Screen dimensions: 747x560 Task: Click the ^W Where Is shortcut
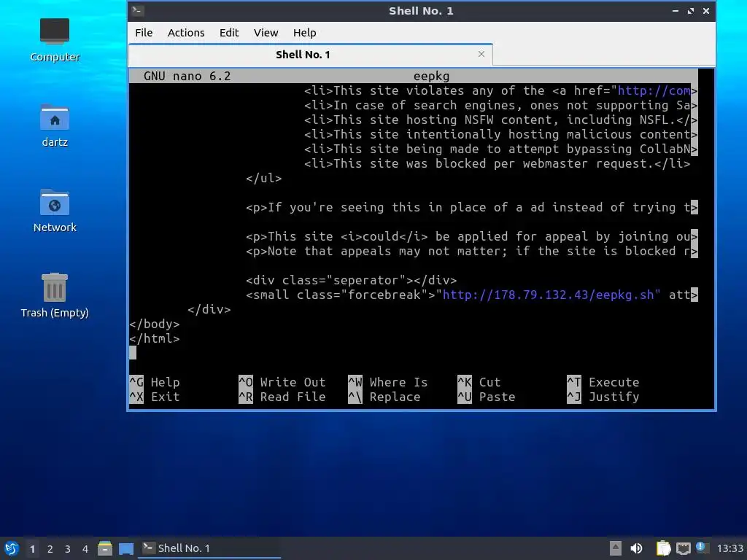[x=388, y=382]
